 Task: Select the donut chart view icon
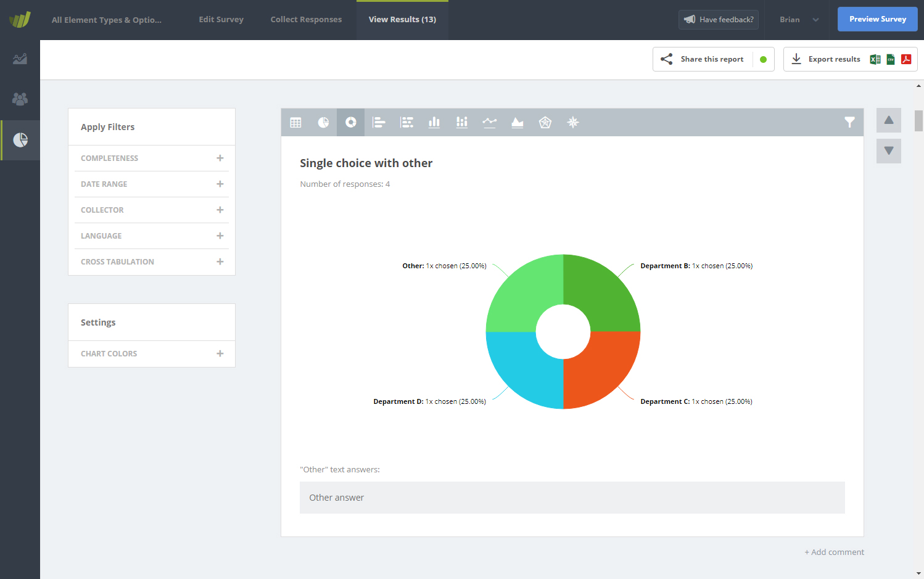(x=351, y=122)
